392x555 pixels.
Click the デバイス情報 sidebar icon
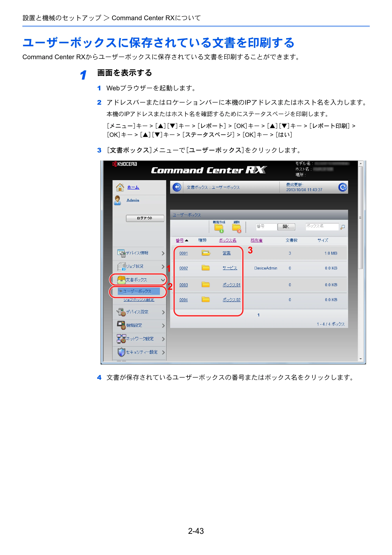121,253
